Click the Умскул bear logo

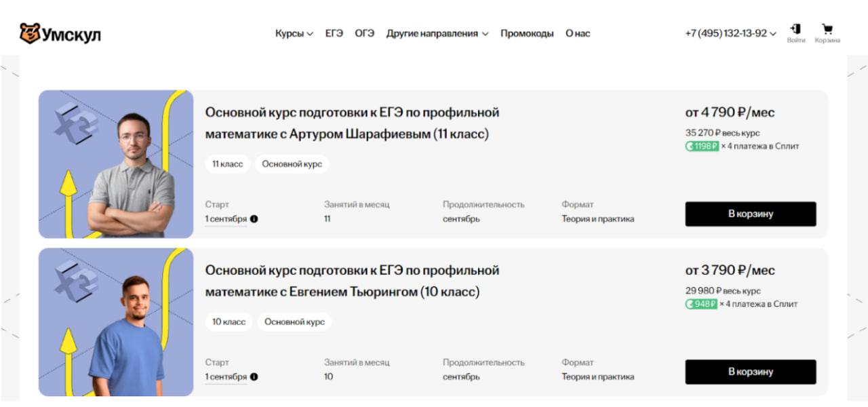pyautogui.click(x=30, y=33)
